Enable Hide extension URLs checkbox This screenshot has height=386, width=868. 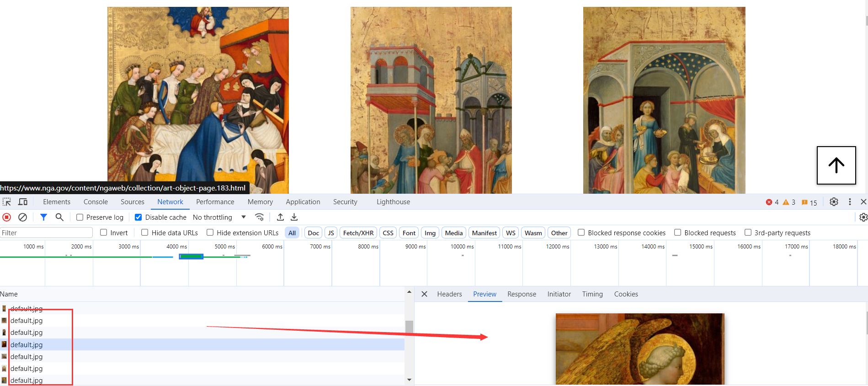tap(210, 233)
